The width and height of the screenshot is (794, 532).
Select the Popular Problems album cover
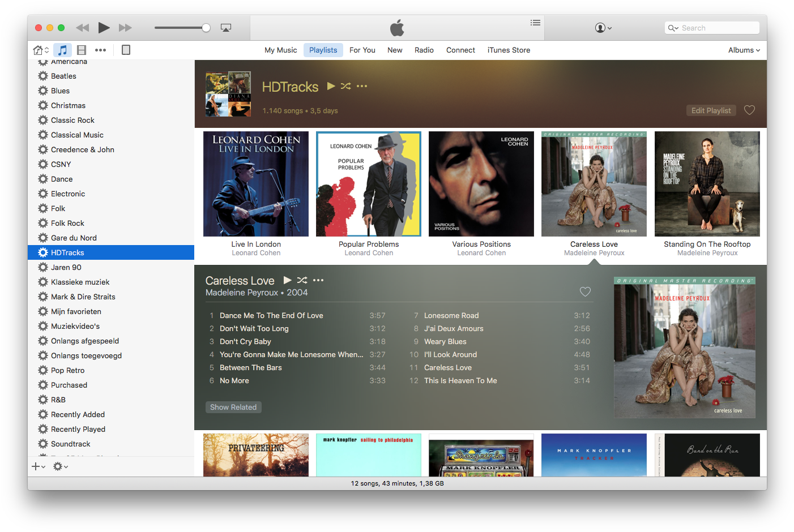(x=368, y=183)
